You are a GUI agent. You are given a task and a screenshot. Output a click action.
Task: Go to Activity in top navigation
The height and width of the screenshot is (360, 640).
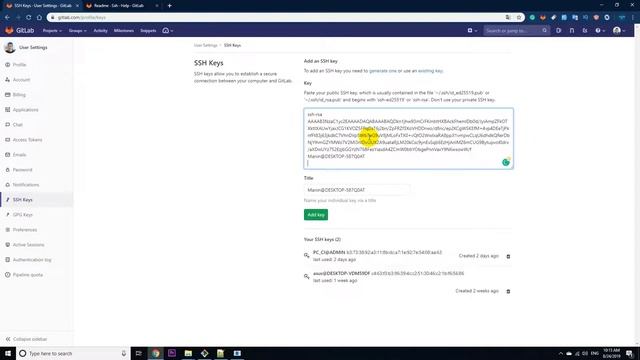[100, 31]
